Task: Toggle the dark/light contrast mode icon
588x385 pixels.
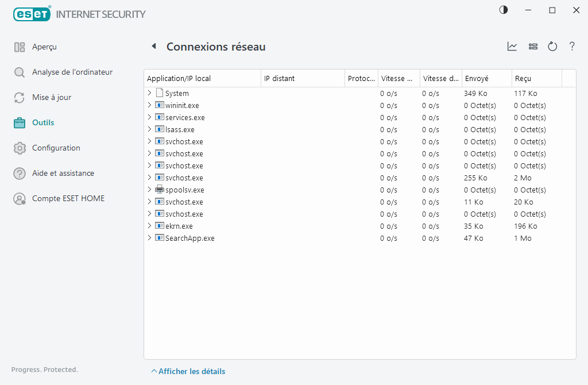Action: [504, 10]
